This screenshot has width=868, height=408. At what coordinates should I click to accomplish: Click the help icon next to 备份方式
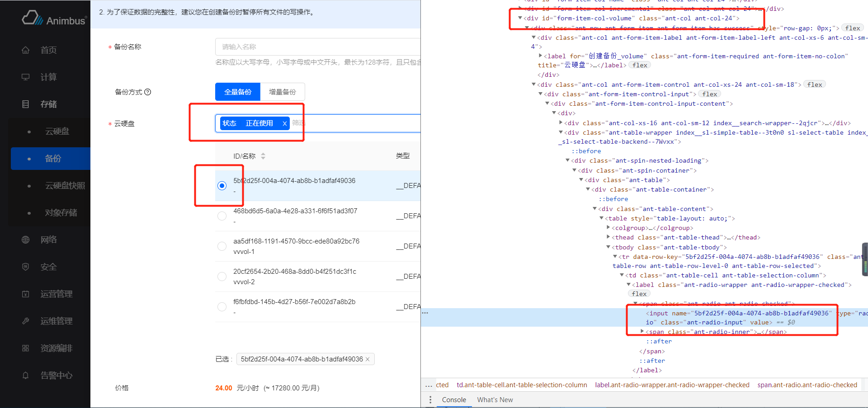[148, 92]
